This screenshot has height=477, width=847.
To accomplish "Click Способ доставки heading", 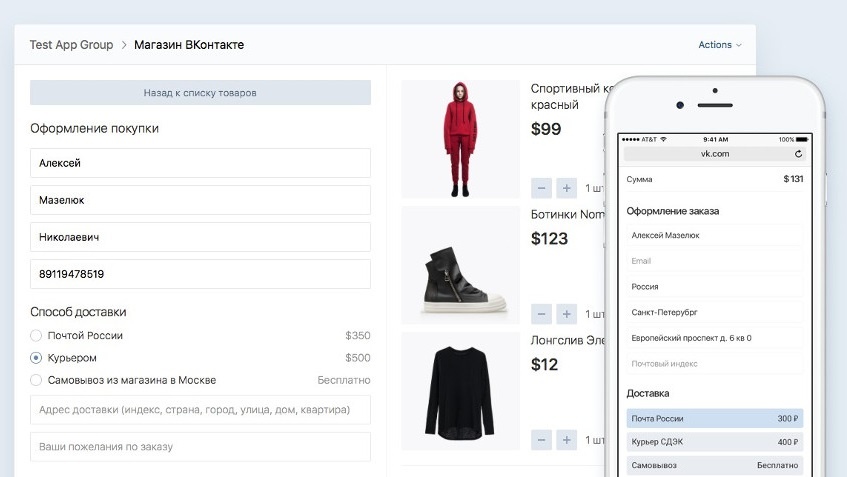I will (x=78, y=312).
